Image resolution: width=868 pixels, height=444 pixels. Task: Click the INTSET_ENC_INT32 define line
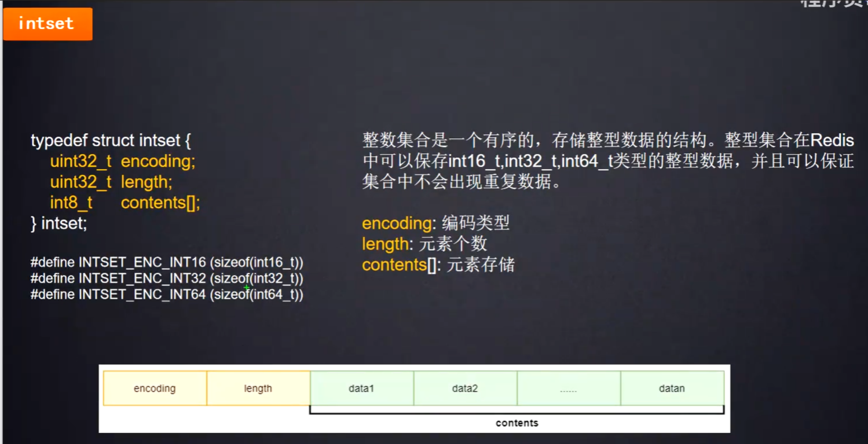(167, 278)
